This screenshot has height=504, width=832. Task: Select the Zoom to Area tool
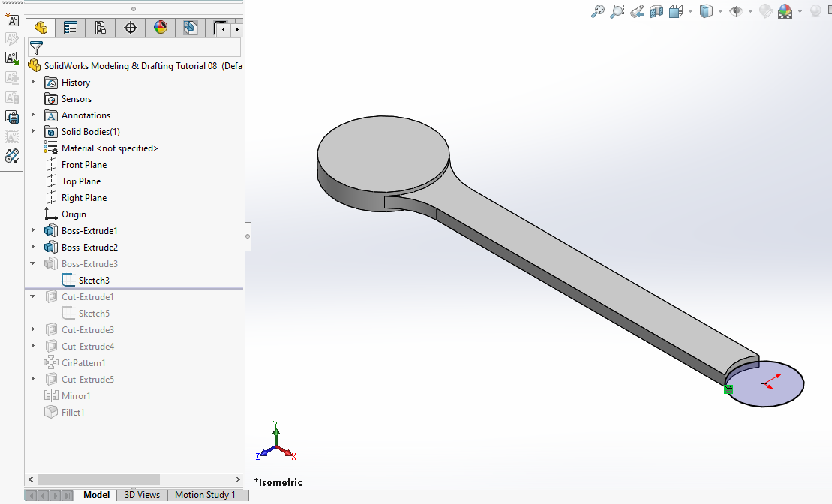click(x=617, y=11)
